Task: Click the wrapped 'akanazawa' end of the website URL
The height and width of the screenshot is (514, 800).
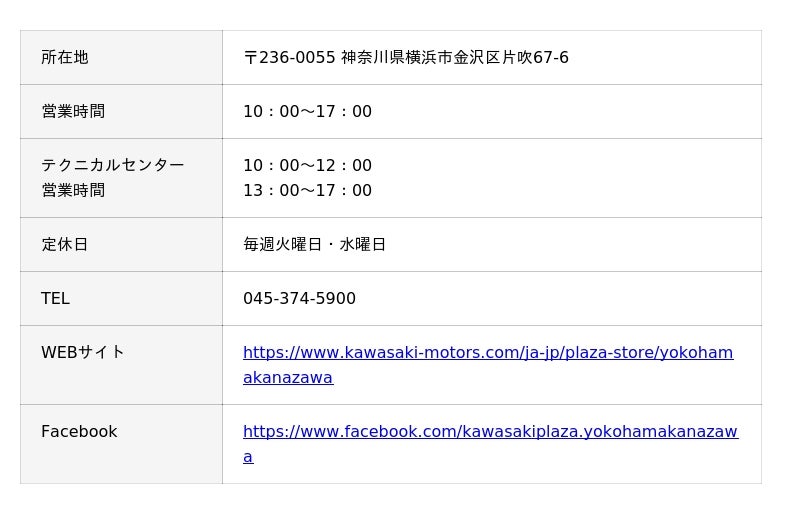Action: 288,378
